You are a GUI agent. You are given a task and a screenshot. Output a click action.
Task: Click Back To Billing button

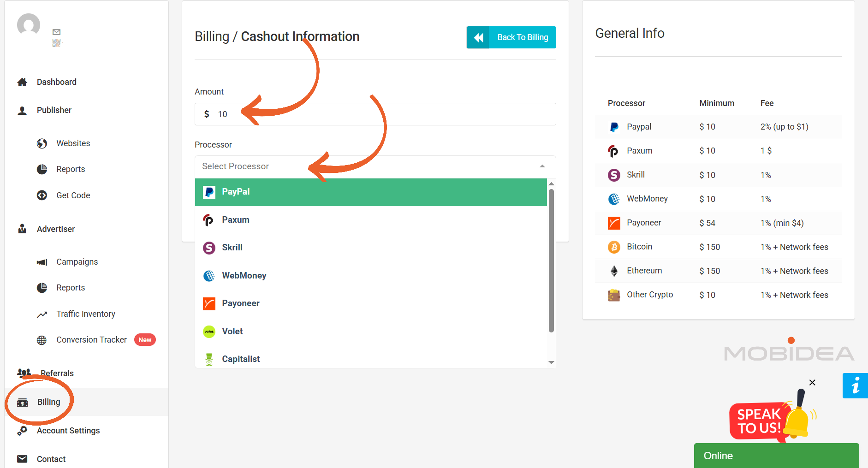(511, 37)
